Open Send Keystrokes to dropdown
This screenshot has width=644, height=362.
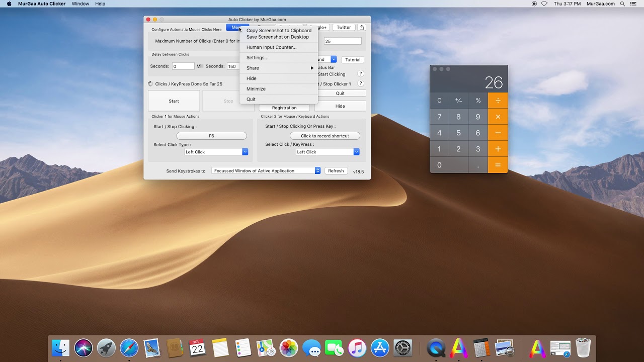click(x=266, y=171)
